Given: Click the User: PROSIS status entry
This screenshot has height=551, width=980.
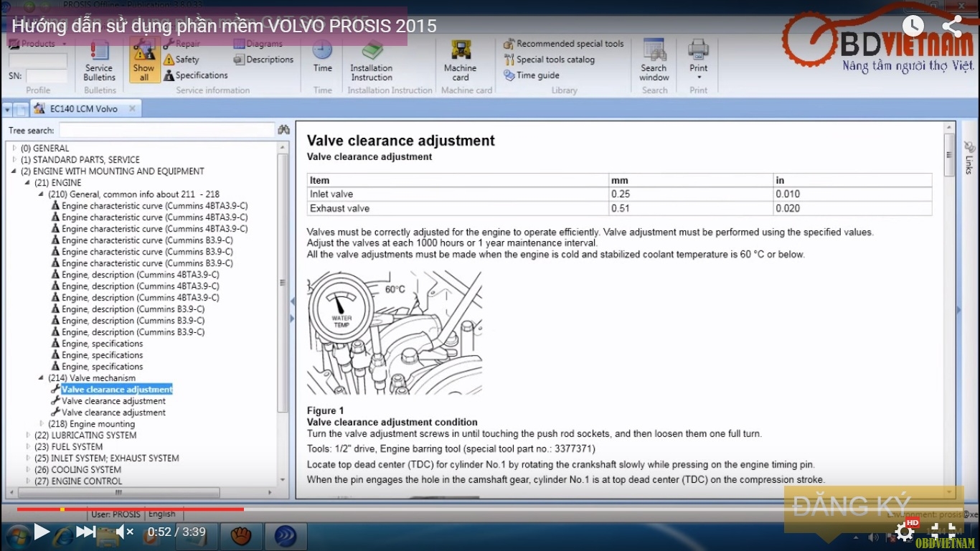Looking at the screenshot, I should click(116, 514).
